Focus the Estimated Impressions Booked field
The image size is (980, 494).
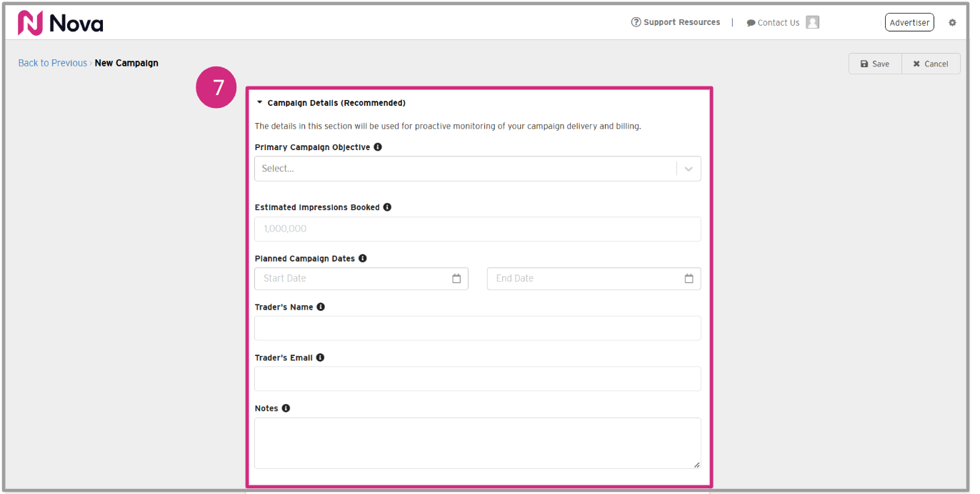477,229
